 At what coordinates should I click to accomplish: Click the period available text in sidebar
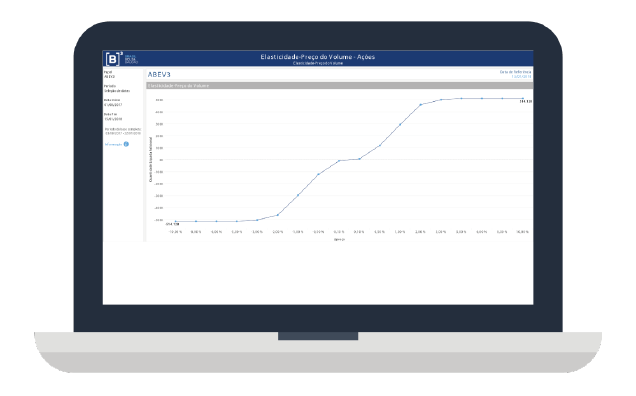click(123, 131)
